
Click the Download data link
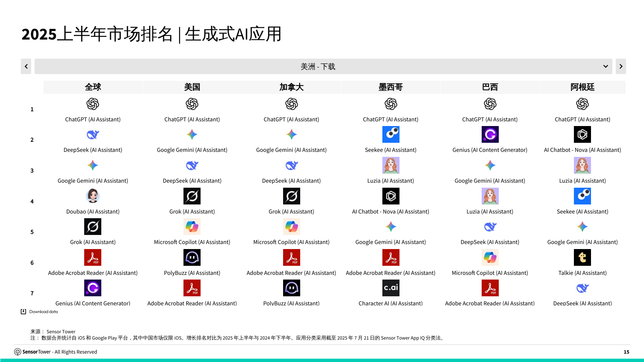coord(43,312)
